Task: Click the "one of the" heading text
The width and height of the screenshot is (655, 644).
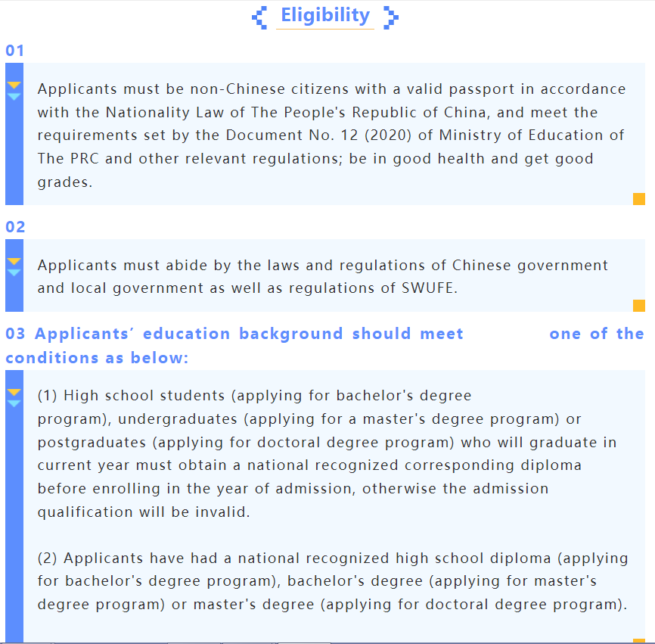Action: (x=596, y=334)
